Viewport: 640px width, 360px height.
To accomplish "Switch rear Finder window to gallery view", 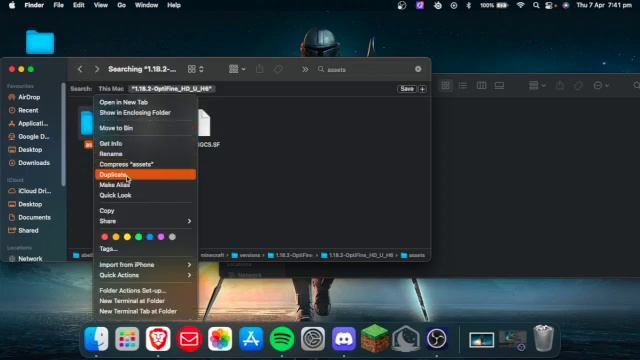I will pos(500,86).
